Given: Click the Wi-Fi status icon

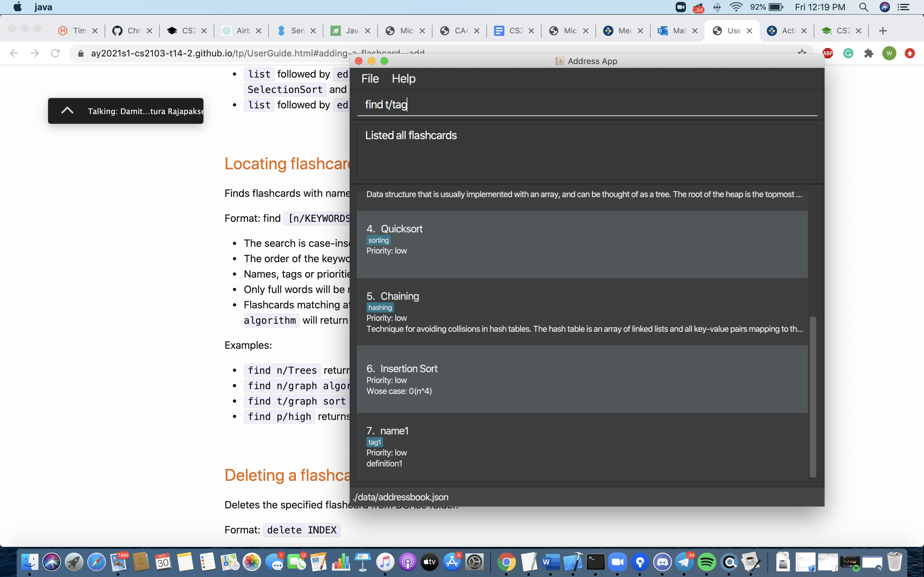Looking at the screenshot, I should point(735,7).
